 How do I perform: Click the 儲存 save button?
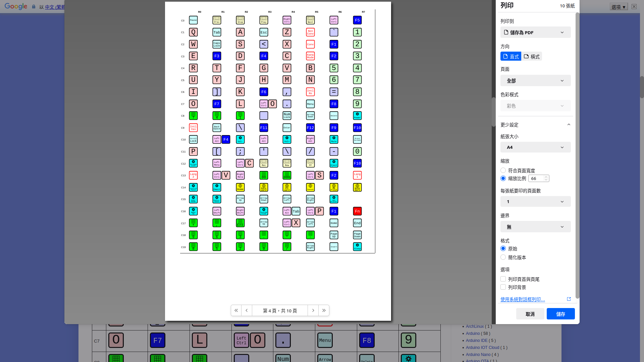[x=561, y=314]
